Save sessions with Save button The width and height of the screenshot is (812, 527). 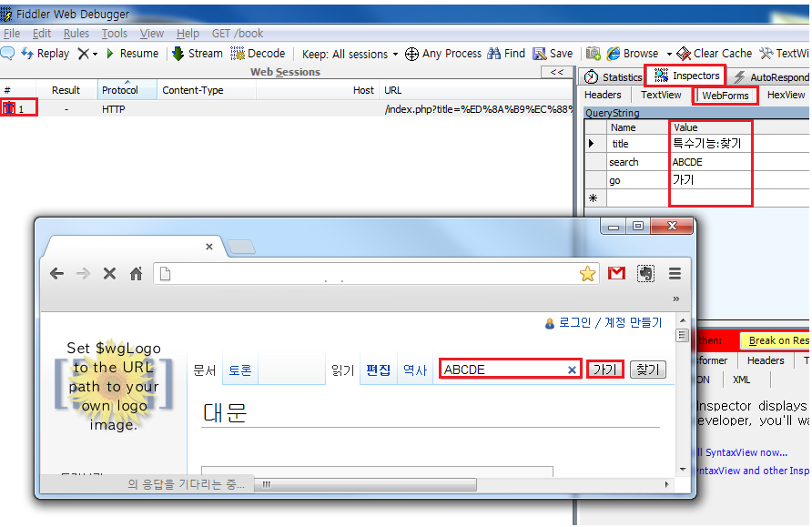[553, 54]
